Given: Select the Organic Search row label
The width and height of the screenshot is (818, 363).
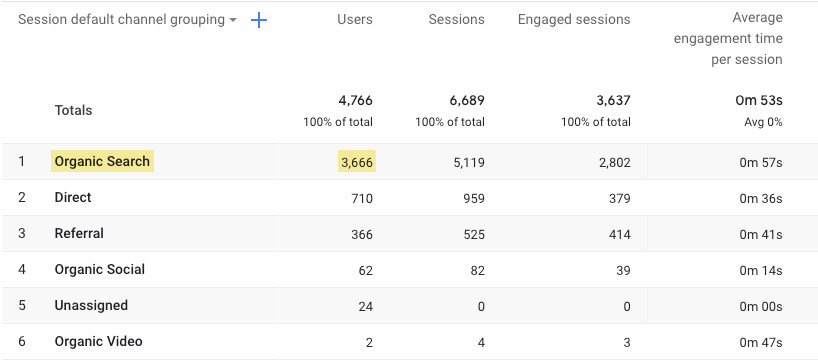Looking at the screenshot, I should pyautogui.click(x=102, y=162).
